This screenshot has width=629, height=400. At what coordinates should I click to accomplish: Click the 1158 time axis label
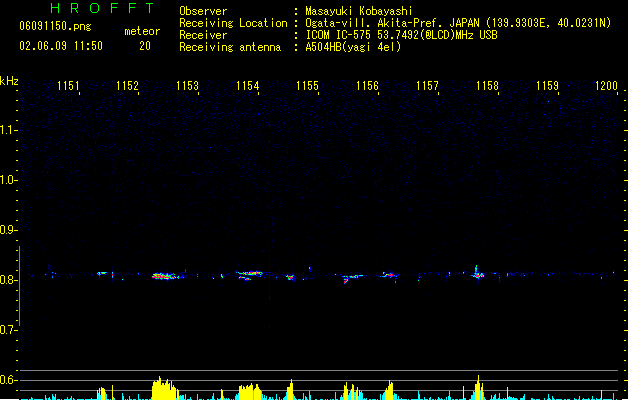tap(487, 86)
